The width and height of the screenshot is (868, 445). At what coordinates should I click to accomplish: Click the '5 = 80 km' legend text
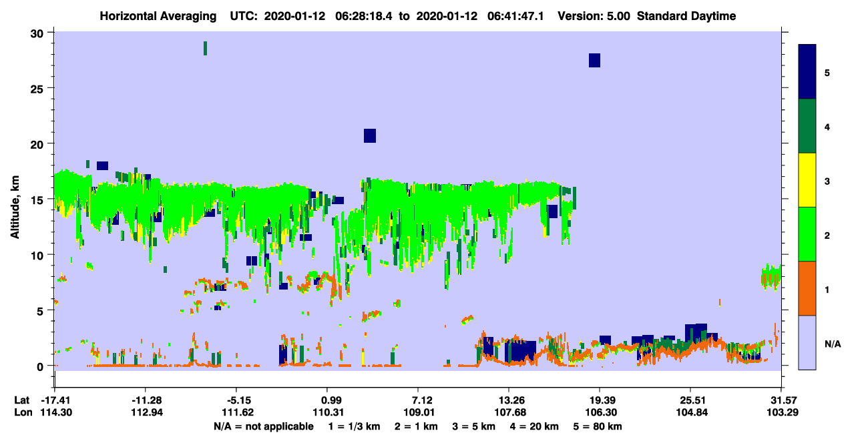[x=598, y=426]
